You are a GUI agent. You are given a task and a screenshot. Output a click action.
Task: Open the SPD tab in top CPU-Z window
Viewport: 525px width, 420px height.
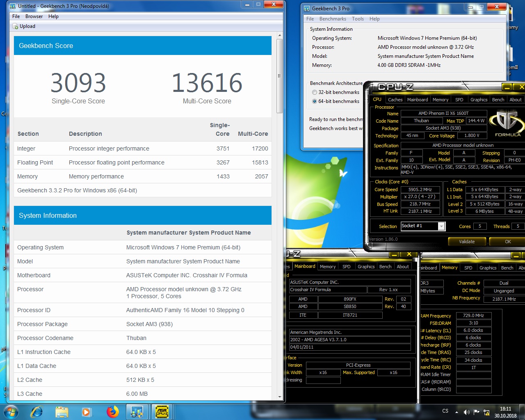point(459,100)
